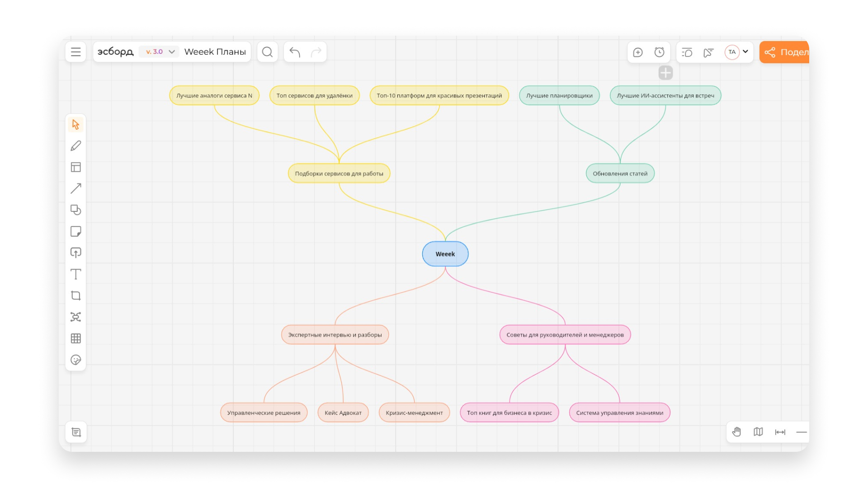Select the text tool
The image size is (868, 488).
click(75, 274)
